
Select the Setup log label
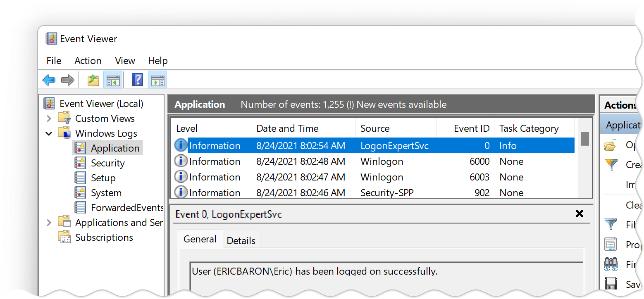[x=103, y=178]
